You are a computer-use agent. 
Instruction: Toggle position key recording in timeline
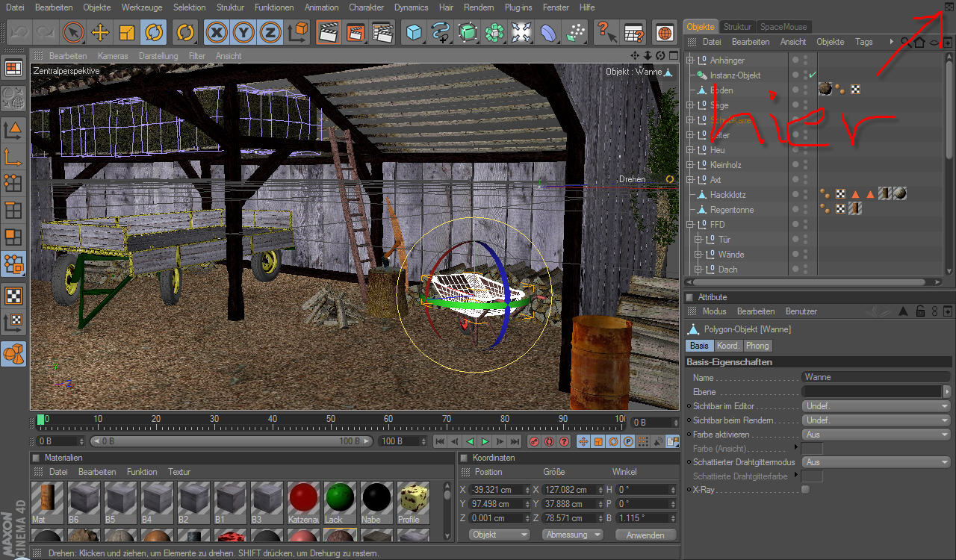[x=583, y=441]
